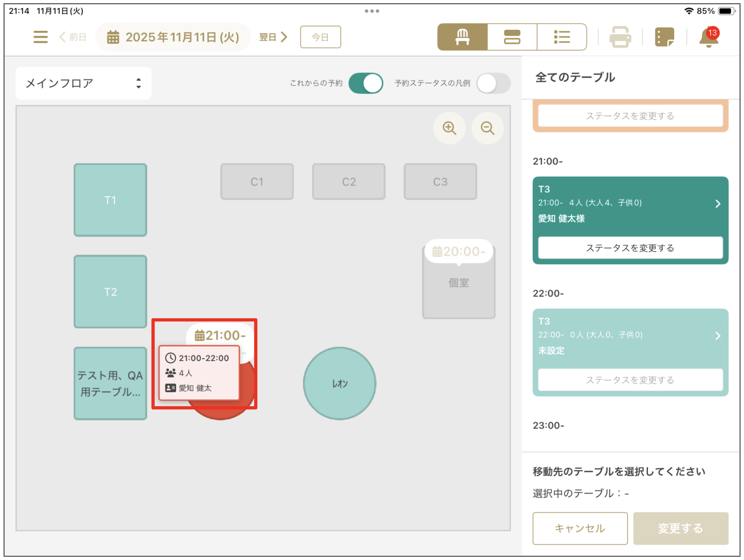The width and height of the screenshot is (744, 560).
Task: Open the hamburger menu
Action: tap(40, 37)
